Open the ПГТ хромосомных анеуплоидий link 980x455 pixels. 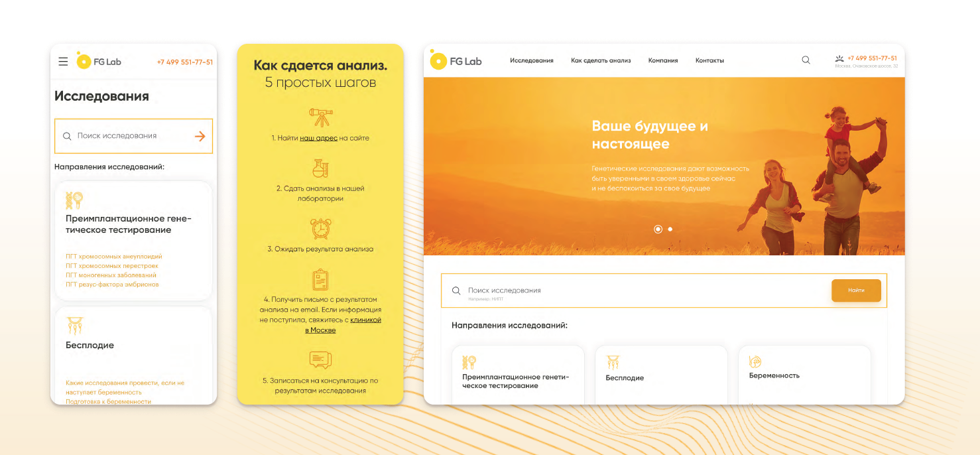click(114, 256)
